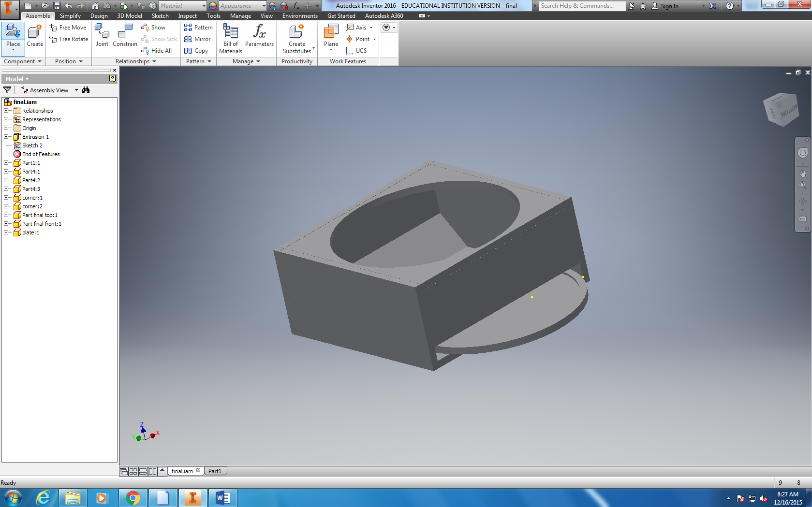Click the Find binoculars icon in browser

(x=86, y=90)
